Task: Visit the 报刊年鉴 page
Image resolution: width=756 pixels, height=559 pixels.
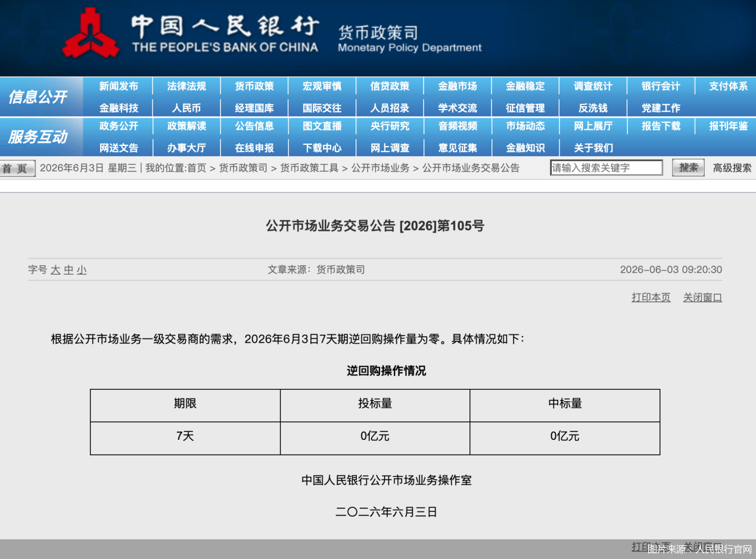Action: (728, 126)
